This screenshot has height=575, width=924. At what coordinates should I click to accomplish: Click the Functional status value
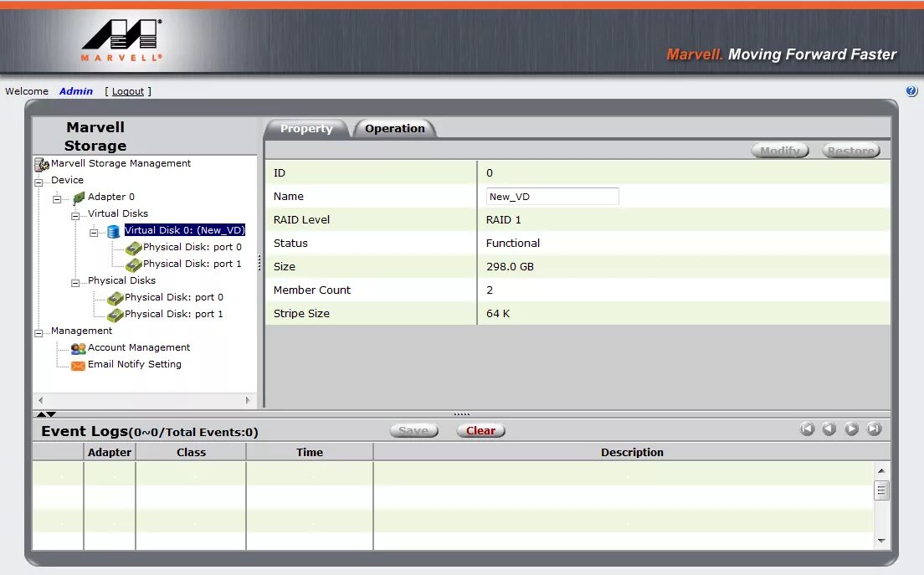513,244
